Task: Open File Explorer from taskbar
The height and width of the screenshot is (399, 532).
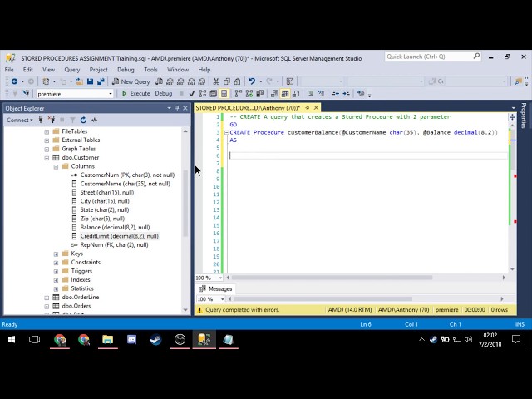Action: [x=107, y=340]
